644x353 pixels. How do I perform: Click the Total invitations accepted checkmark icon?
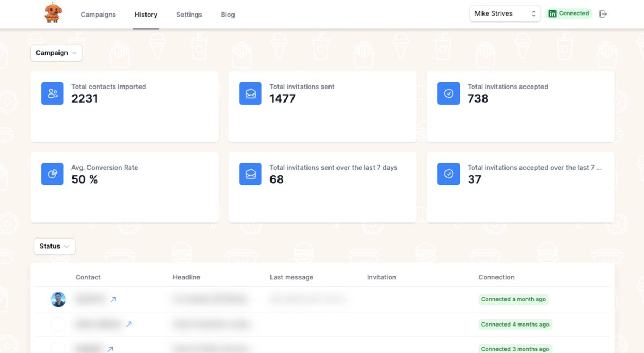coord(449,93)
